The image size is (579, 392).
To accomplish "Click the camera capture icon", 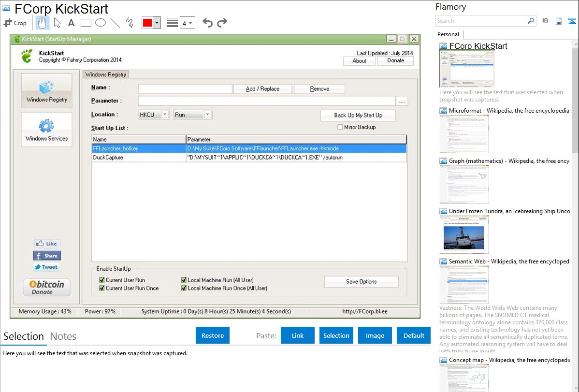I will (545, 21).
